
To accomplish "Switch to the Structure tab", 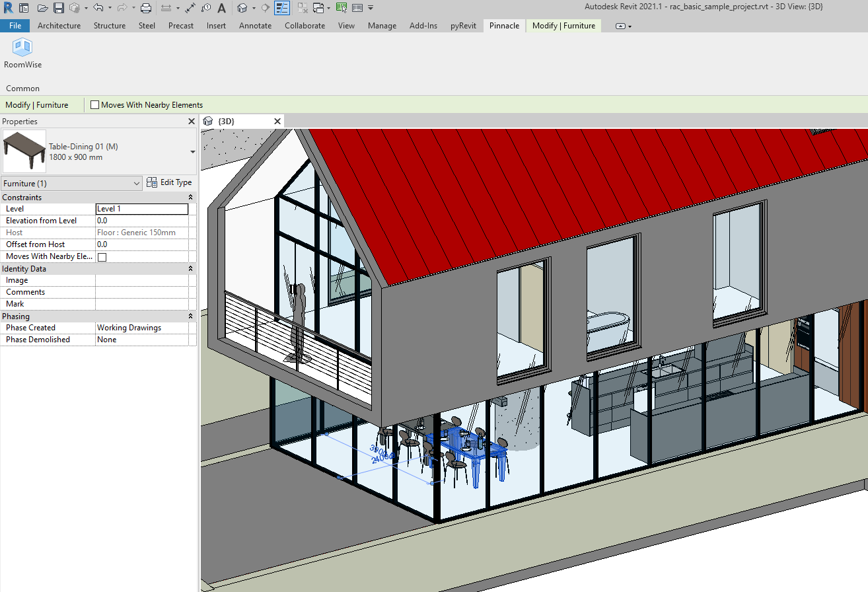I will point(110,26).
